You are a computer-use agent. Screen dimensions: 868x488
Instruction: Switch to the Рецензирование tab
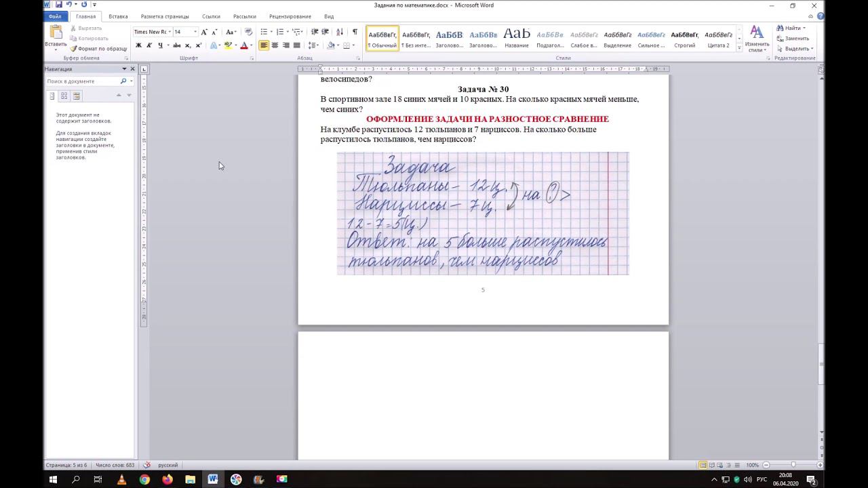click(x=290, y=16)
